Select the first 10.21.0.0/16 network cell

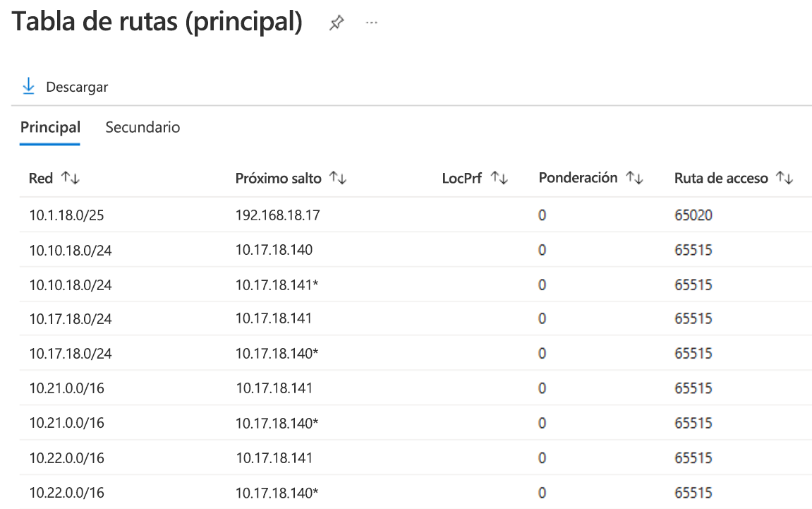click(x=66, y=388)
